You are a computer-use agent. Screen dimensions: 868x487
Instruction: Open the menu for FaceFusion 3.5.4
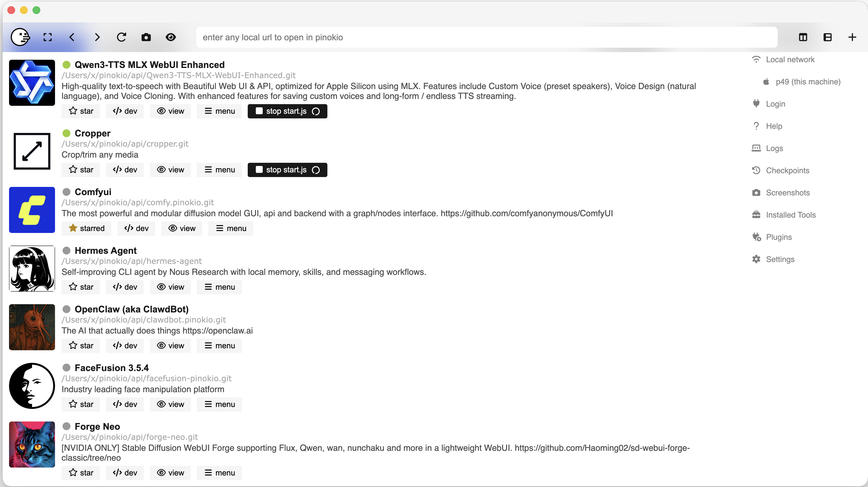219,405
